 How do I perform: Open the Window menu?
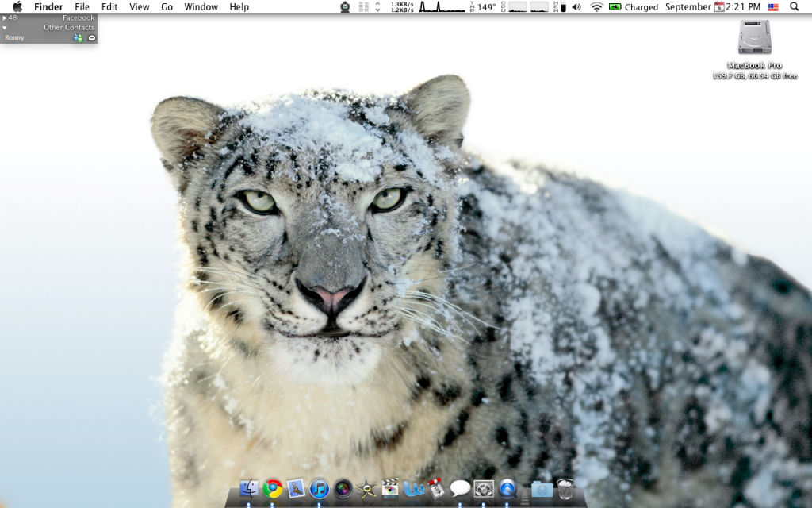click(x=201, y=6)
